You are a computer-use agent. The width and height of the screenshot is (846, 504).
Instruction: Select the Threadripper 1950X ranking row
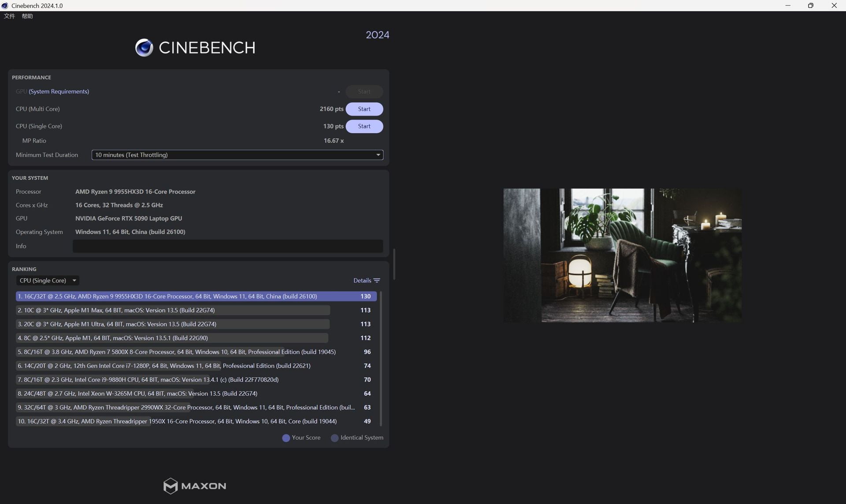pos(196,422)
